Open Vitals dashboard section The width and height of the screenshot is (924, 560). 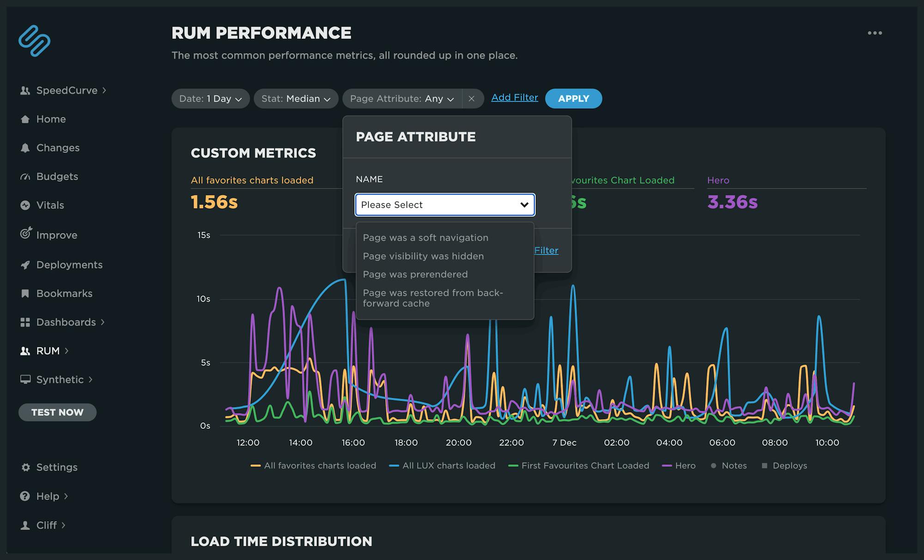tap(50, 205)
